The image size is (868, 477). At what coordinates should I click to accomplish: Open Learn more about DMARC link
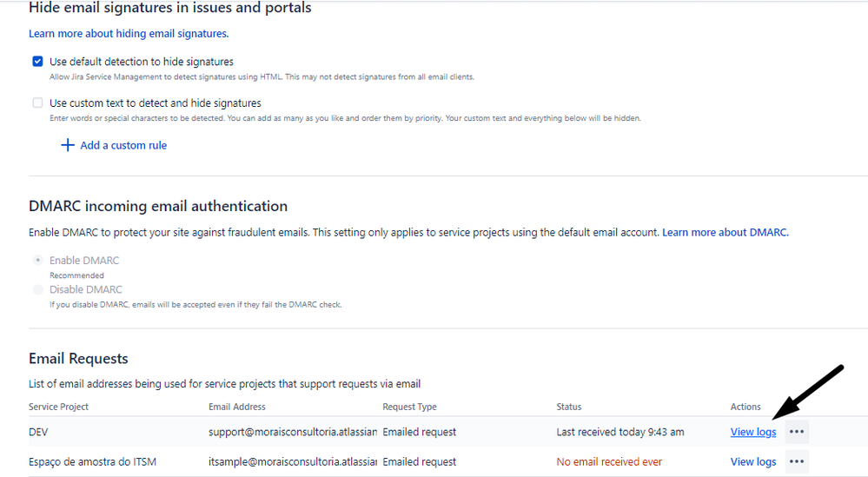[x=726, y=232]
